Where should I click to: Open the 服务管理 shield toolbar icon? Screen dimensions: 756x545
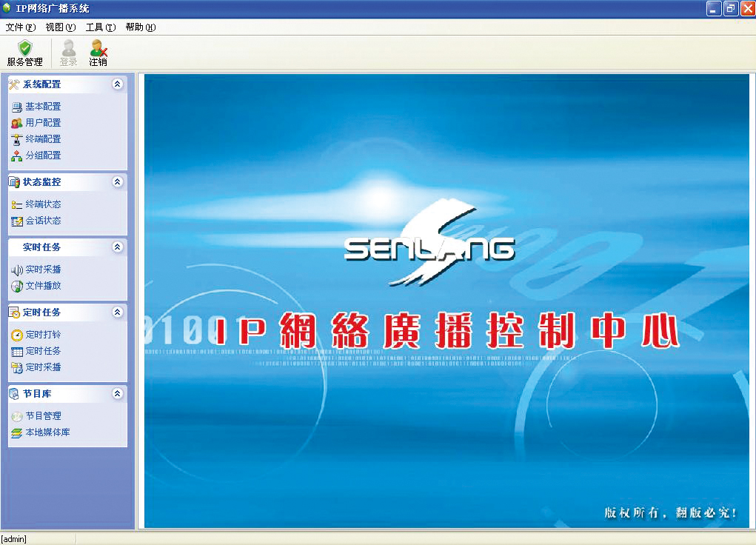tap(24, 47)
